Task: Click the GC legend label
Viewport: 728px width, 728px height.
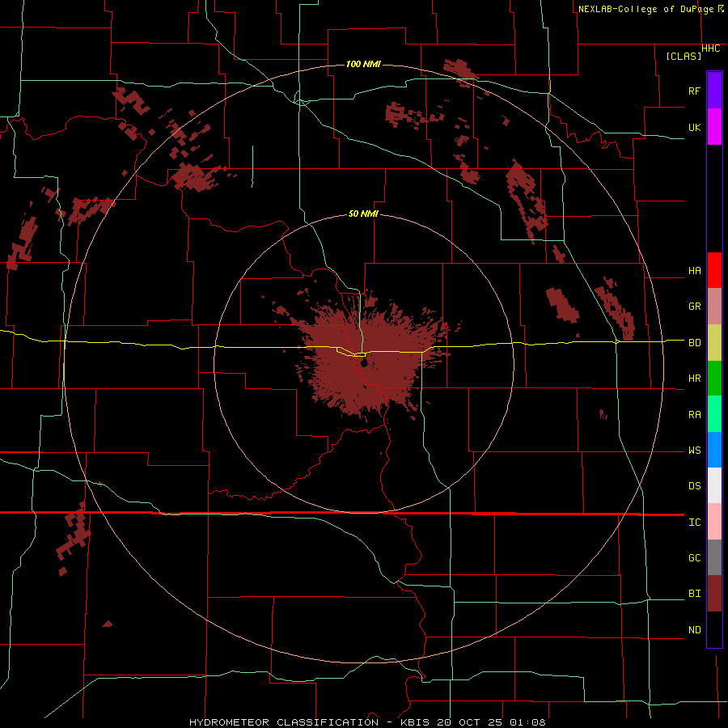Action: [694, 558]
